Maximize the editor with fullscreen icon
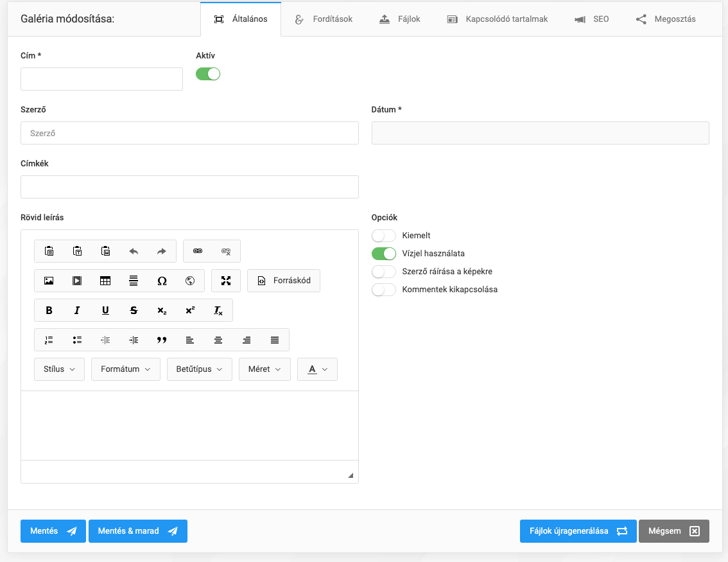The image size is (728, 562). coord(226,281)
